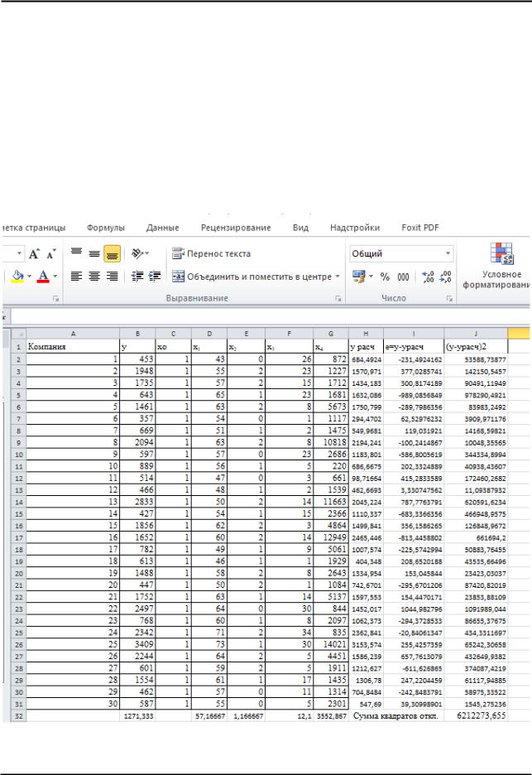Increase decimal places
Image resolution: width=532 pixels, height=775 pixels.
pyautogui.click(x=428, y=277)
